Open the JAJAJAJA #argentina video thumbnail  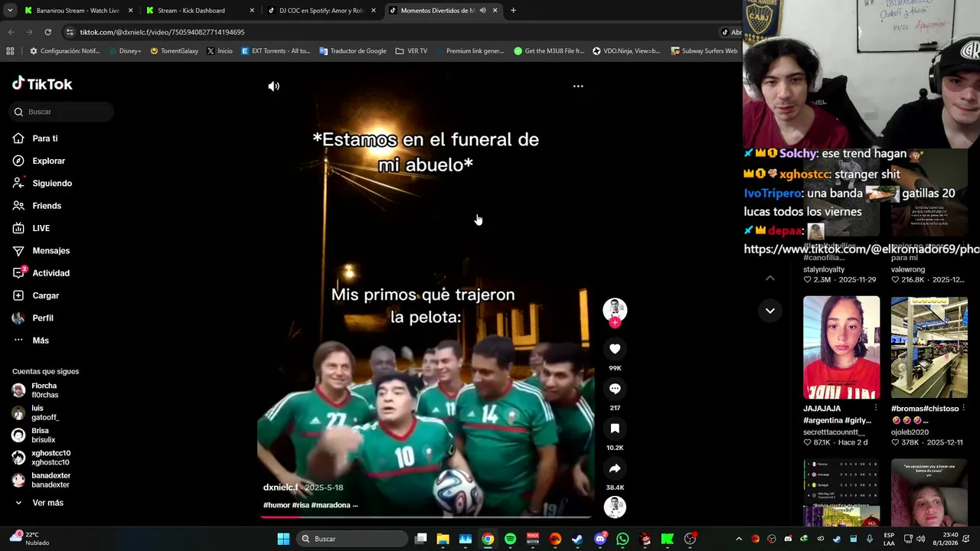(x=841, y=347)
